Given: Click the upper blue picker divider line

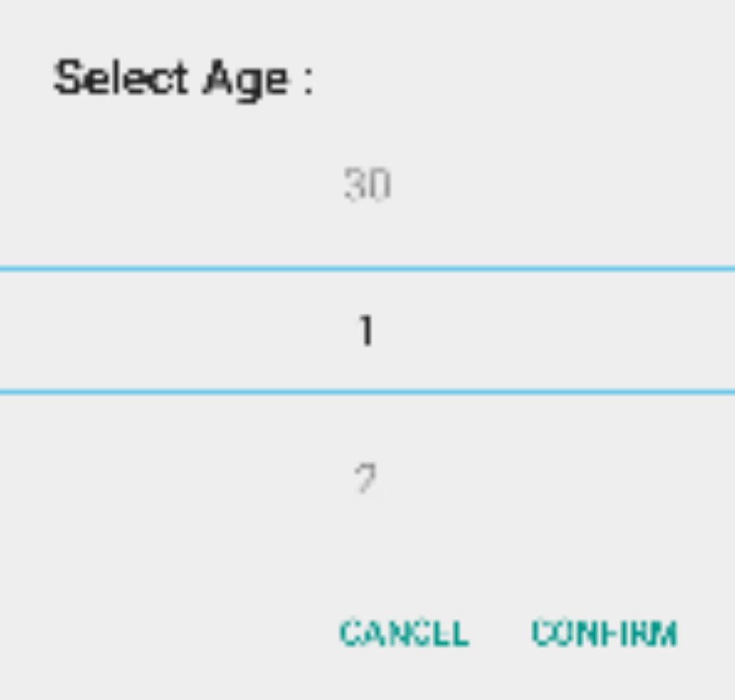Looking at the screenshot, I should pos(367,269).
